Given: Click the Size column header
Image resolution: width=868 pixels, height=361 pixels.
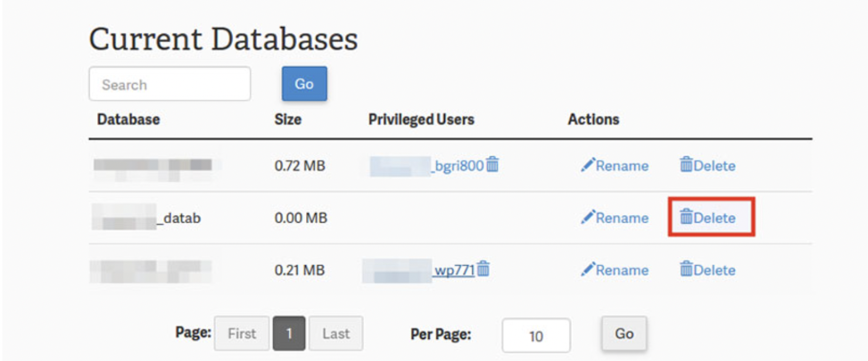Looking at the screenshot, I should (x=287, y=119).
